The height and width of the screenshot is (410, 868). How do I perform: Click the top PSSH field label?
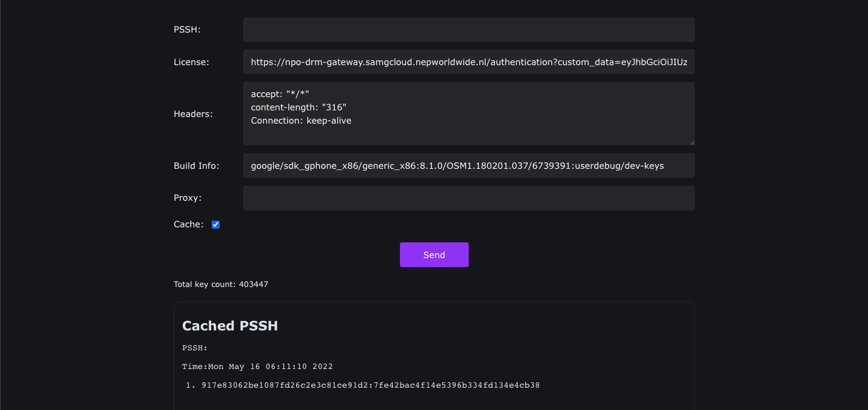click(x=186, y=30)
